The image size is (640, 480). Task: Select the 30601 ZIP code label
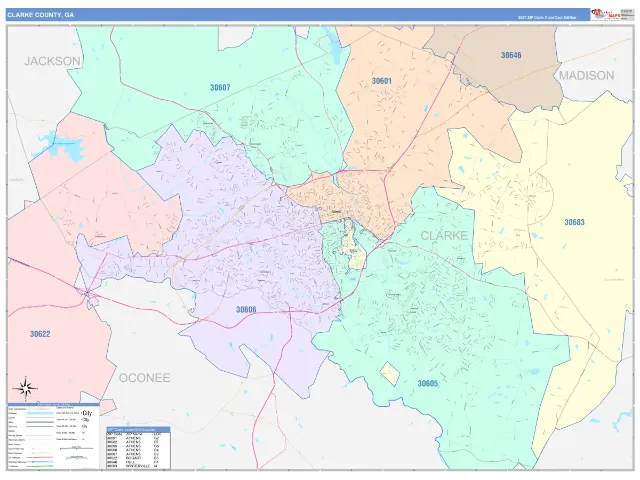(x=381, y=81)
